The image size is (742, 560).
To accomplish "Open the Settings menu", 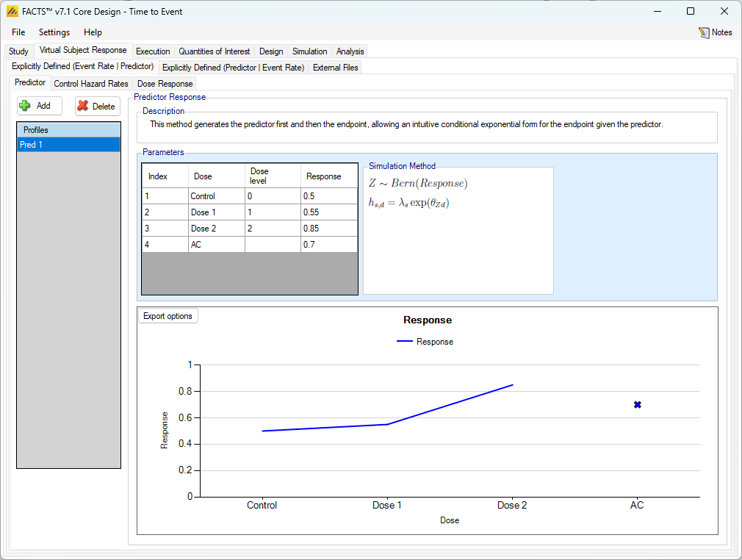I will tap(54, 32).
